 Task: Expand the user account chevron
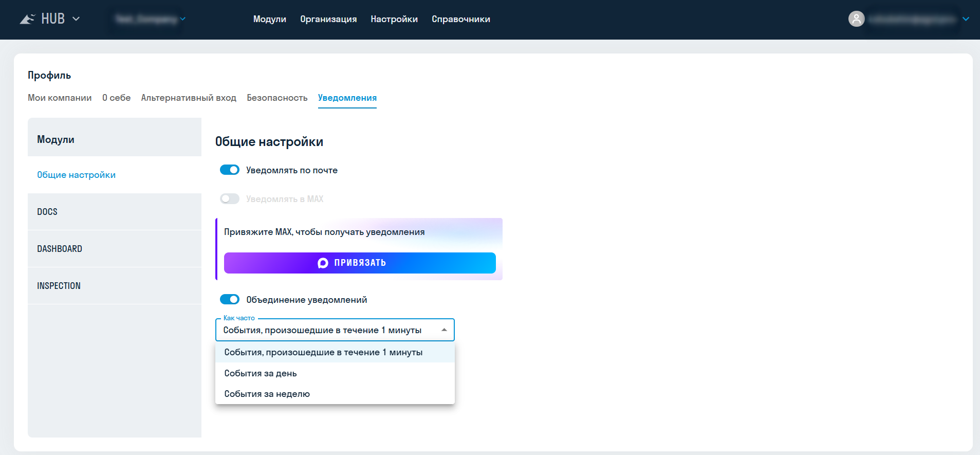[x=966, y=19]
